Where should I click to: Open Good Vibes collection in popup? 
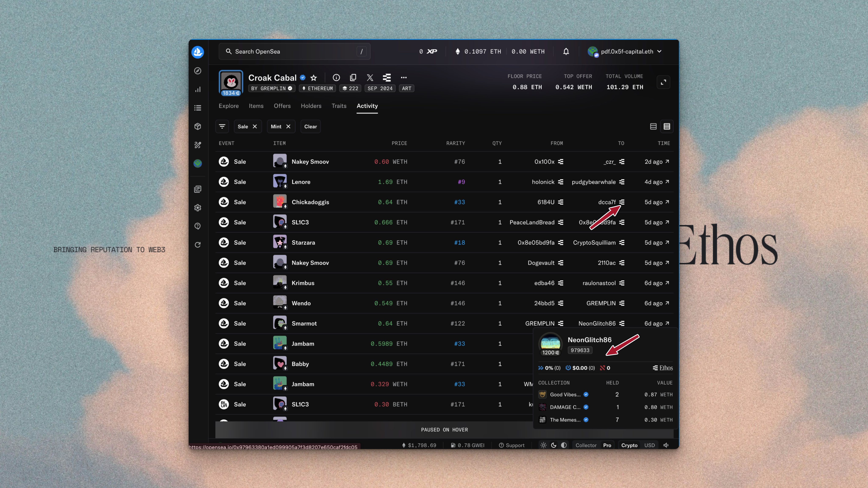(x=565, y=394)
